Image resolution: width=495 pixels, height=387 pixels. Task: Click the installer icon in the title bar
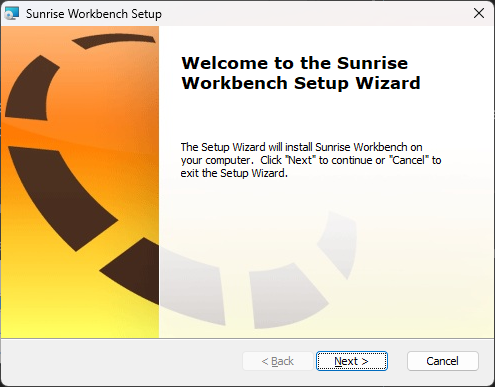[12, 14]
